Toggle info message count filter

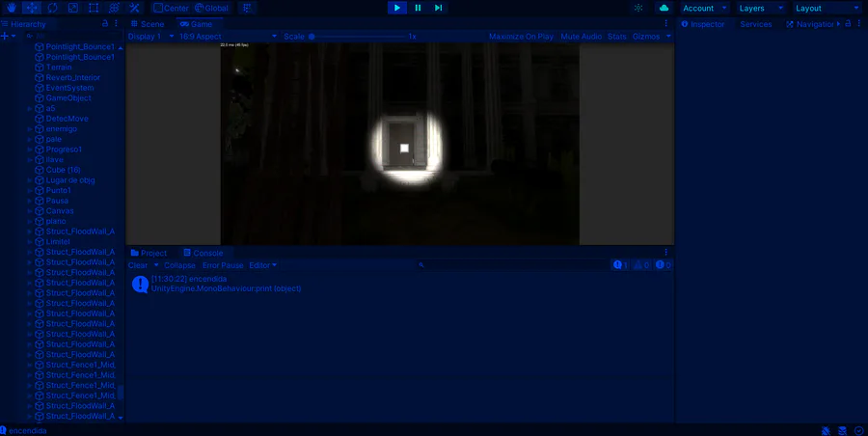click(x=620, y=265)
